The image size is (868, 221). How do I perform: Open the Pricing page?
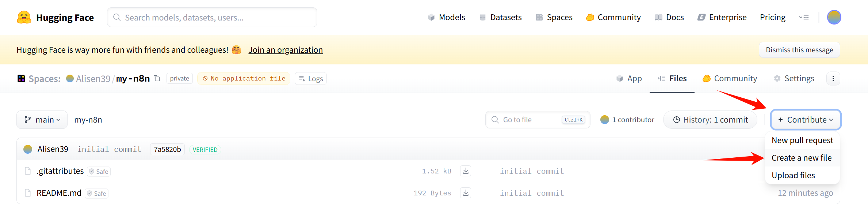772,17
